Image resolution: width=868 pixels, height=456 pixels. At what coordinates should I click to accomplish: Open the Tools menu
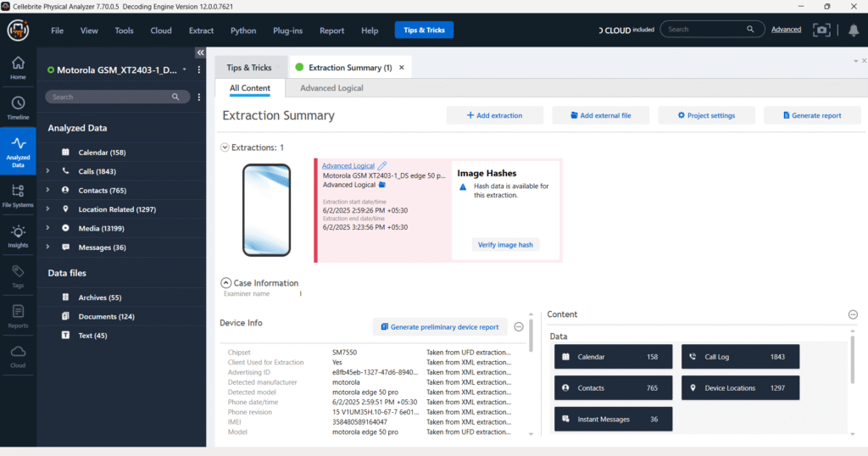point(124,31)
